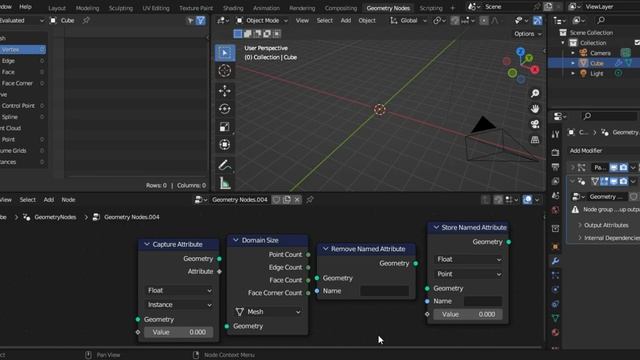The height and width of the screenshot is (360, 640).
Task: Toggle spreadsheet selected-only filter icon
Action: click(x=190, y=20)
